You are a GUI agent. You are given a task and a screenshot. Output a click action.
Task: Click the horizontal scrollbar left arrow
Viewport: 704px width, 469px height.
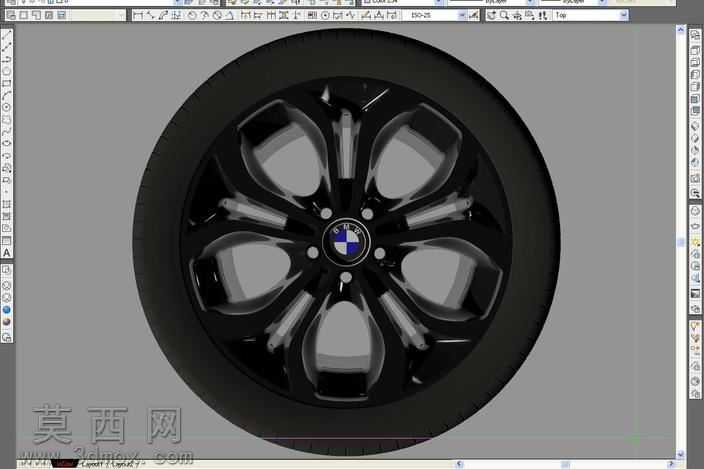(459, 464)
